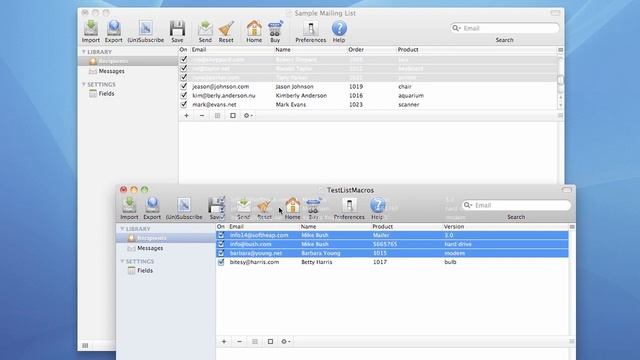Focus Email search field in Sample Mailing List

click(x=504, y=28)
